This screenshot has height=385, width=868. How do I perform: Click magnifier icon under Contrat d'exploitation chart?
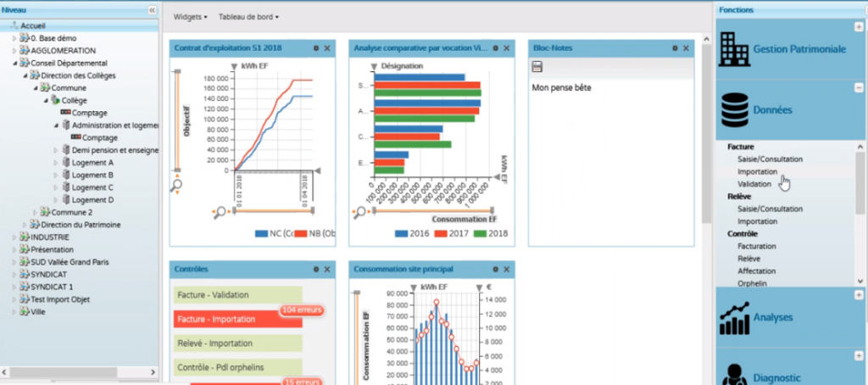[x=220, y=212]
